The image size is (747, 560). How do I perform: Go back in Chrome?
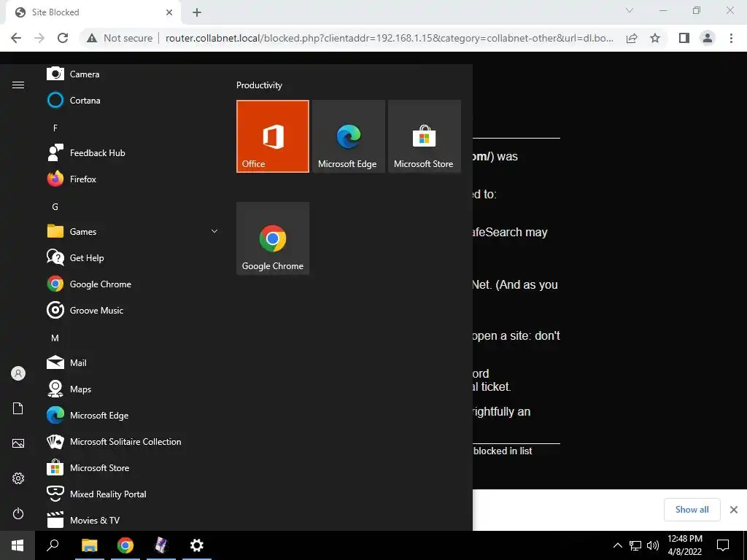pyautogui.click(x=16, y=38)
